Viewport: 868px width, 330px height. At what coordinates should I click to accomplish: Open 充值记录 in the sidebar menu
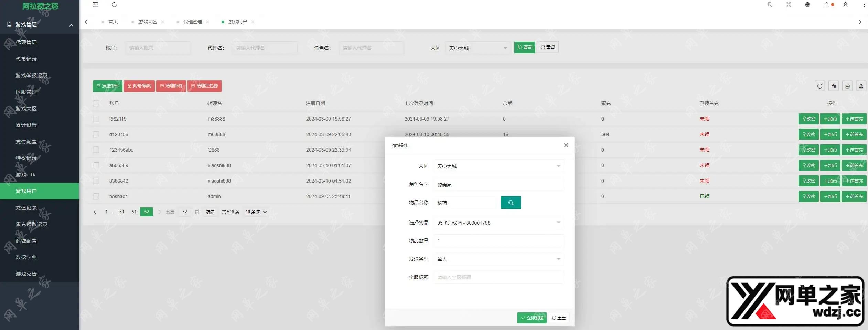click(26, 208)
